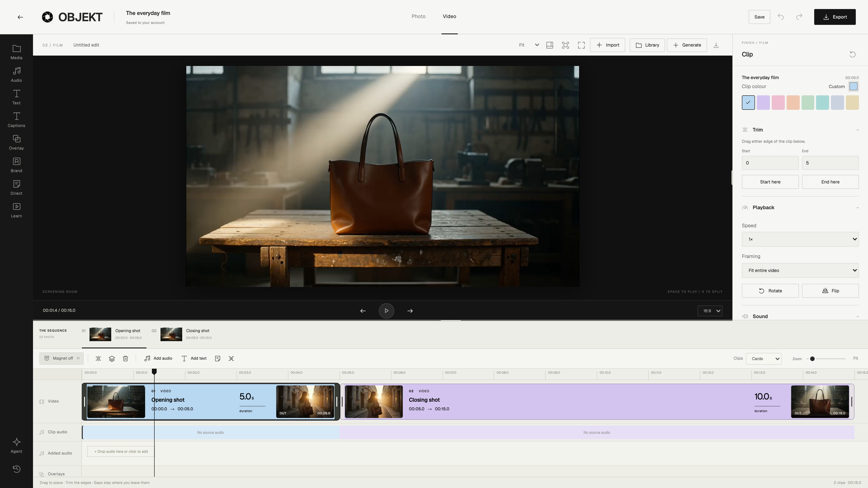Toggle the Magnet off snapping button
This screenshot has height=488, width=868.
(x=61, y=358)
